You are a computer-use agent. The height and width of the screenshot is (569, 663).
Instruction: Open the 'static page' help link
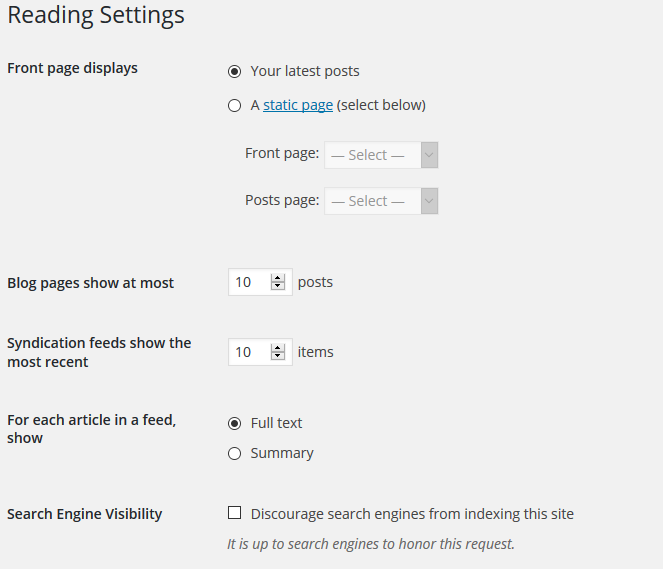click(x=298, y=105)
